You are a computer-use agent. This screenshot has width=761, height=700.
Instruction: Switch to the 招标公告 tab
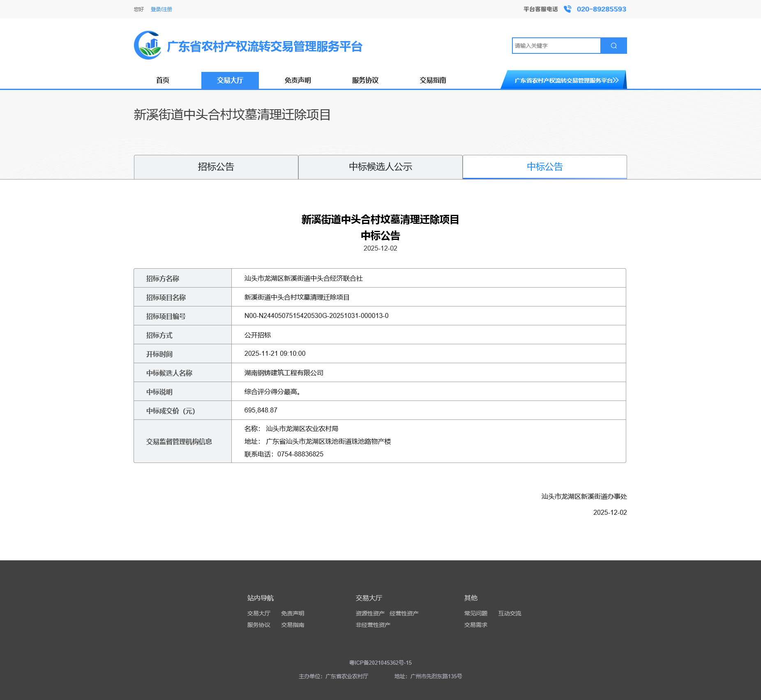click(216, 167)
